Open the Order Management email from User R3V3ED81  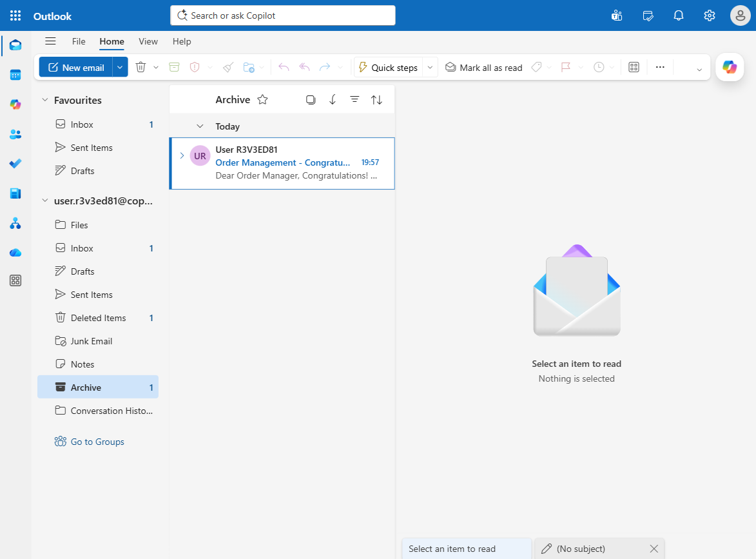[x=282, y=164]
